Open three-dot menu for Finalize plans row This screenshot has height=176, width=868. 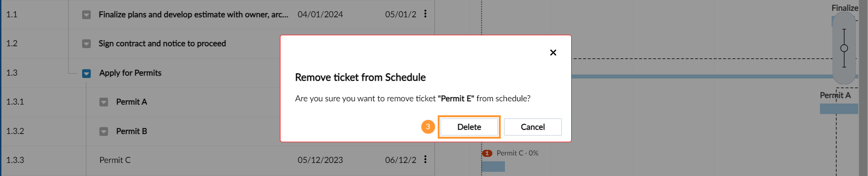click(425, 14)
